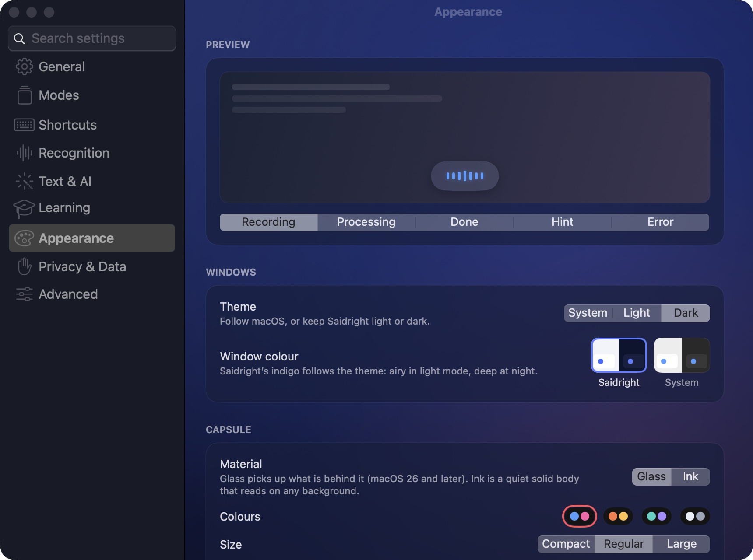Click the Privacy & Data hand icon
Viewport: 753px width, 560px height.
(x=25, y=266)
